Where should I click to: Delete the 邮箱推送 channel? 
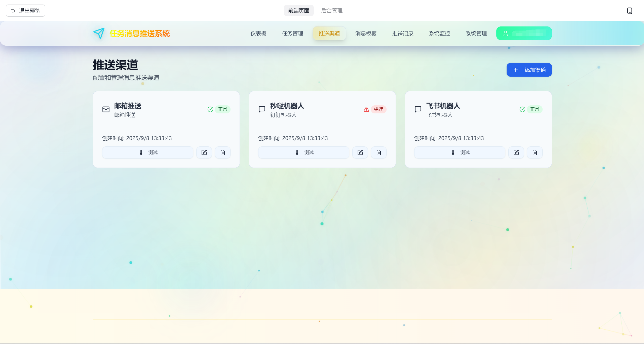(223, 152)
